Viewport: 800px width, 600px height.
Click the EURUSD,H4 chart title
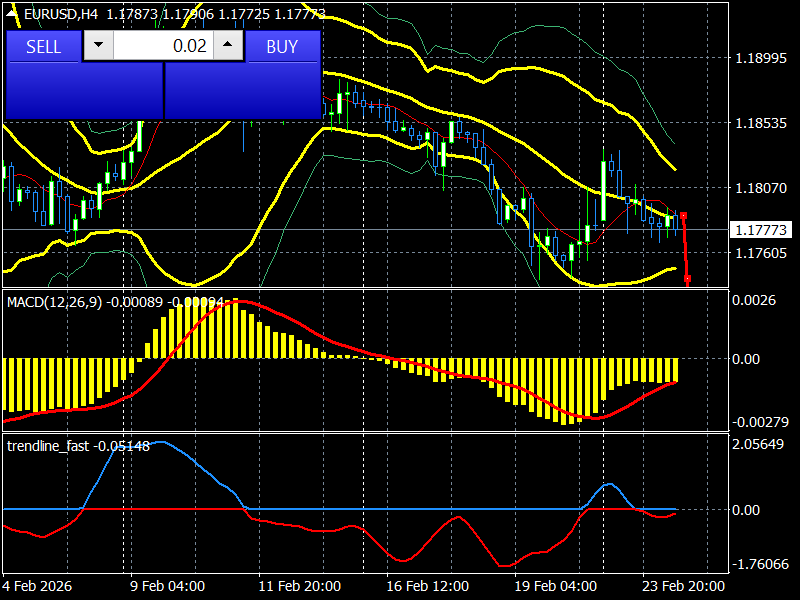coord(61,14)
